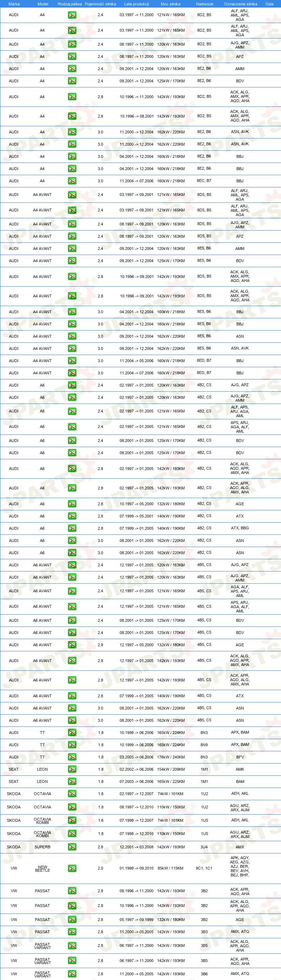Click the 9C1, 1C1 body cell
The image size is (281, 980).
204,868
